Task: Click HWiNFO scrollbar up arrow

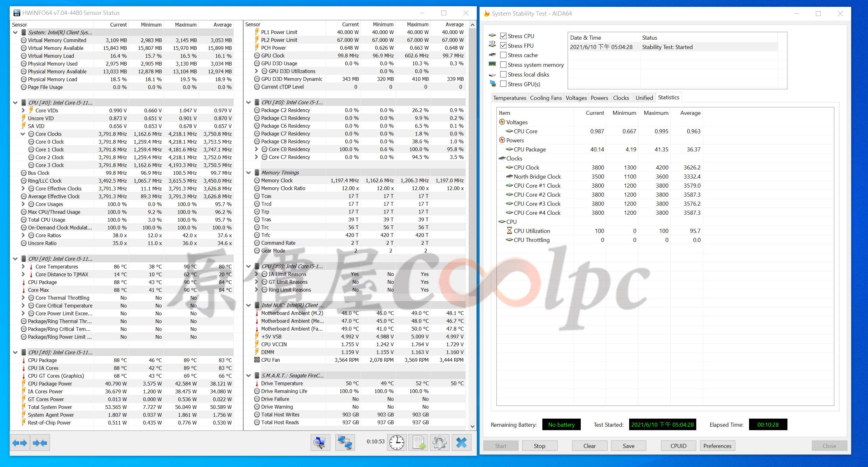Action: click(472, 25)
